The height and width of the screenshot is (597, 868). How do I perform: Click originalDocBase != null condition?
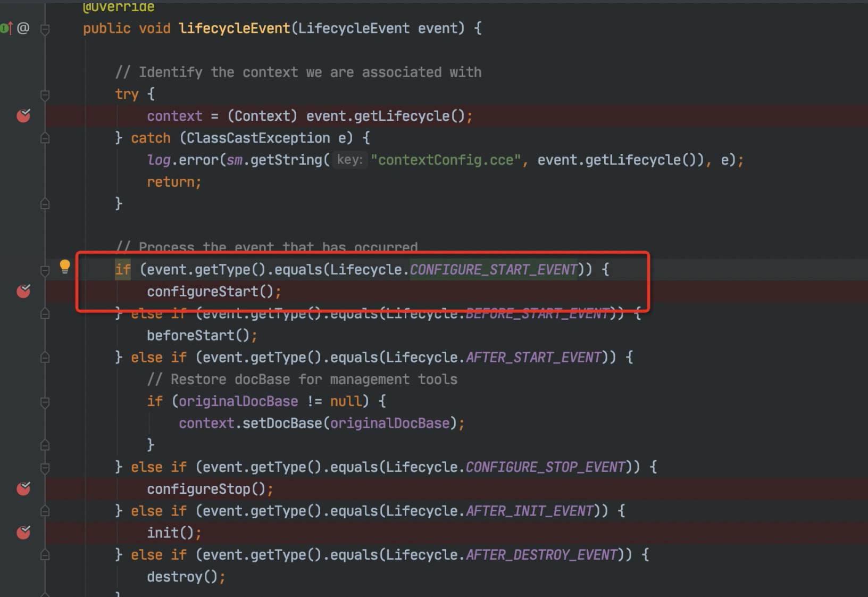coord(270,401)
